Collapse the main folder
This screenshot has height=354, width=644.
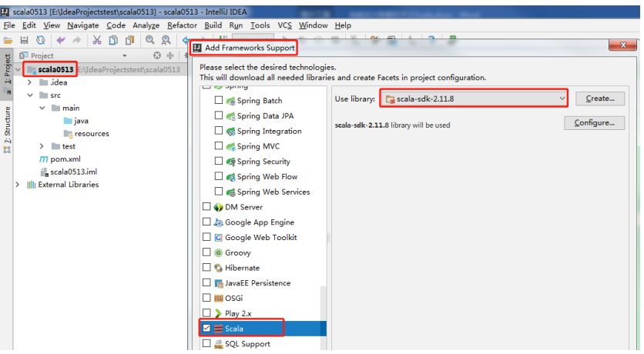[42, 108]
